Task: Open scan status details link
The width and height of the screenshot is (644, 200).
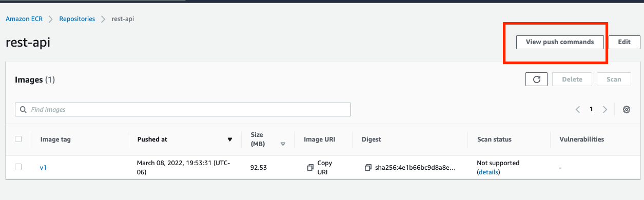Action: click(488, 172)
